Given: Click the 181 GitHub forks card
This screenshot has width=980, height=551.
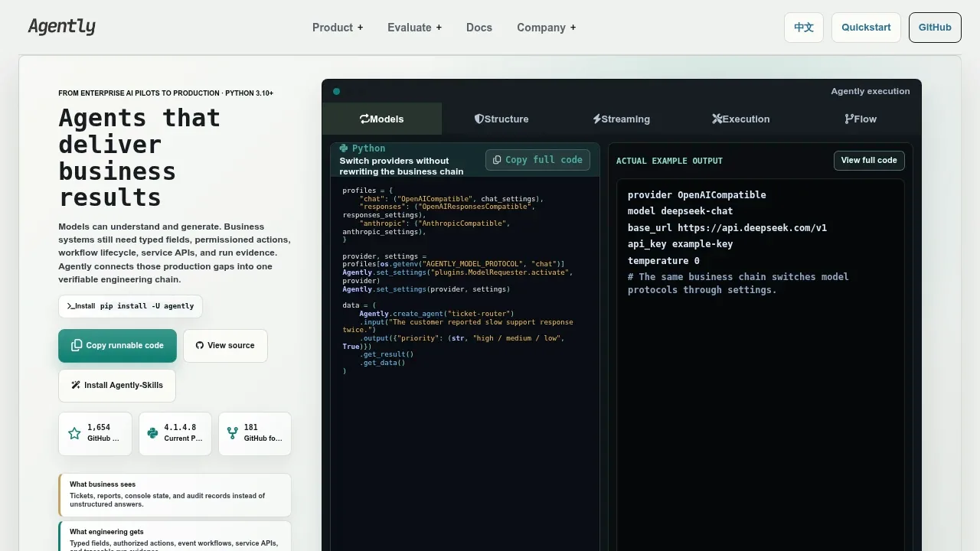Looking at the screenshot, I should [x=255, y=434].
